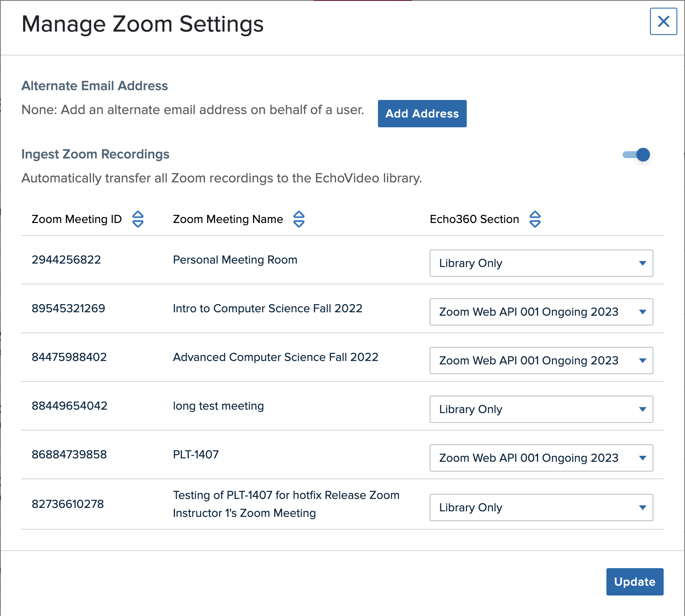Click Zoom Meeting ID column header
The width and height of the screenshot is (685, 616).
[77, 219]
